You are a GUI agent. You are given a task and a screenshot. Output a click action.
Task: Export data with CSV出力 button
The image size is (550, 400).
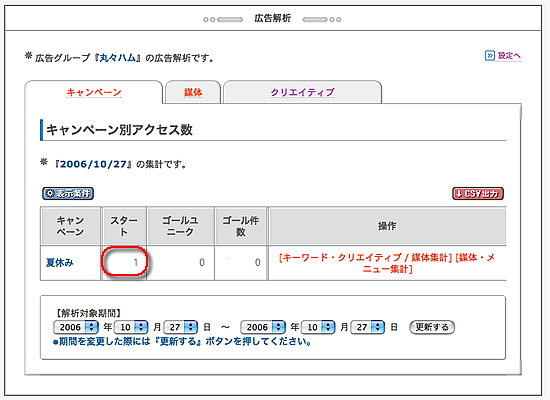(x=478, y=193)
